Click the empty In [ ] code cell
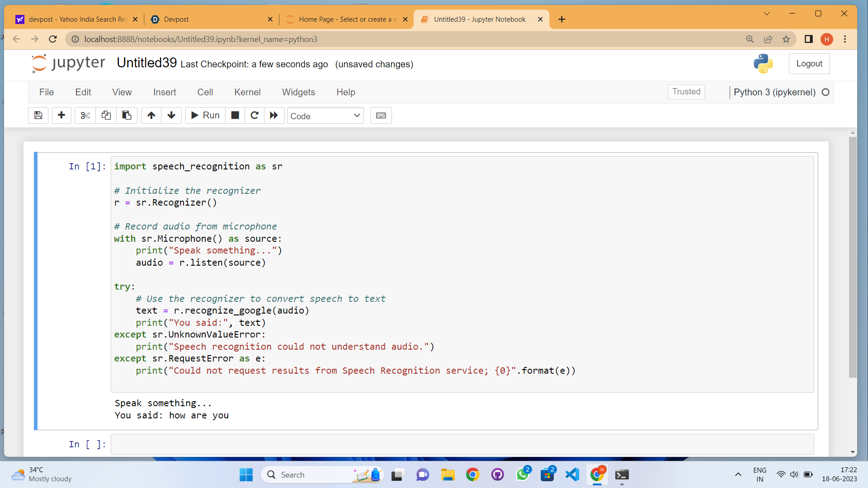 click(x=462, y=444)
